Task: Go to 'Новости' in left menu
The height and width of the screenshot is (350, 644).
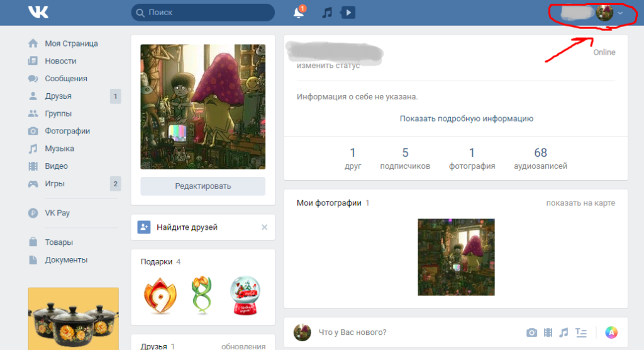Action: [x=60, y=61]
